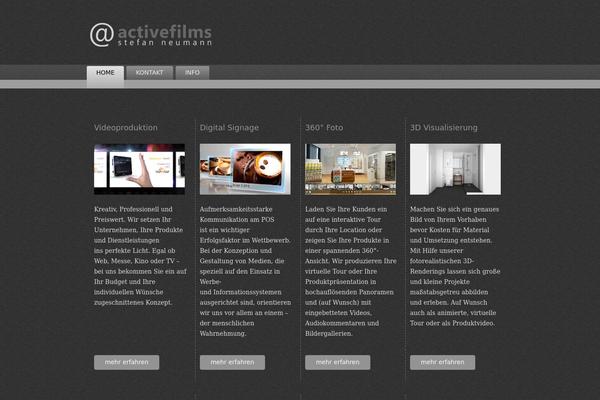This screenshot has height=400, width=600.
Task: Click the text 'Kreativ, Professionell und'
Action: [133, 209]
